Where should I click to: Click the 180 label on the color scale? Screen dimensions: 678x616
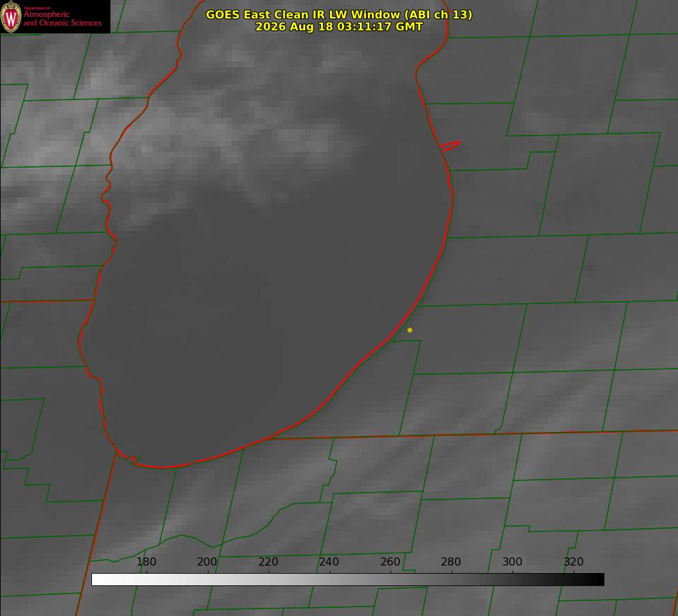(146, 561)
